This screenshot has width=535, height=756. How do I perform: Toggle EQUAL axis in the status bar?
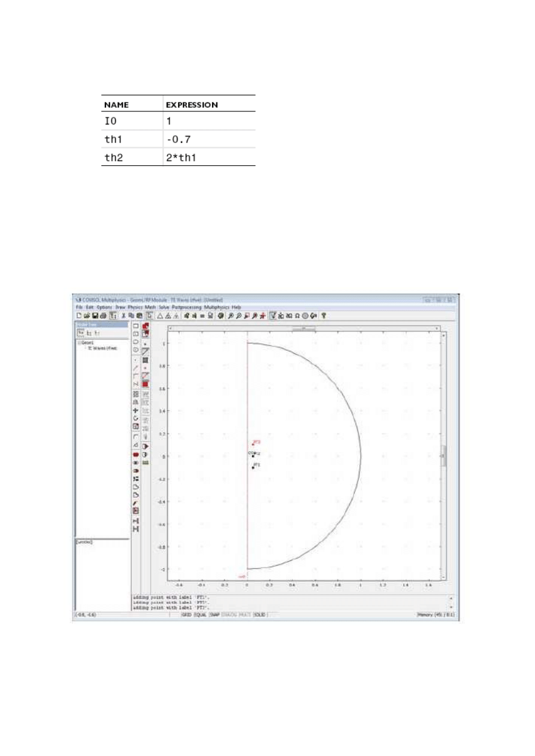point(200,615)
